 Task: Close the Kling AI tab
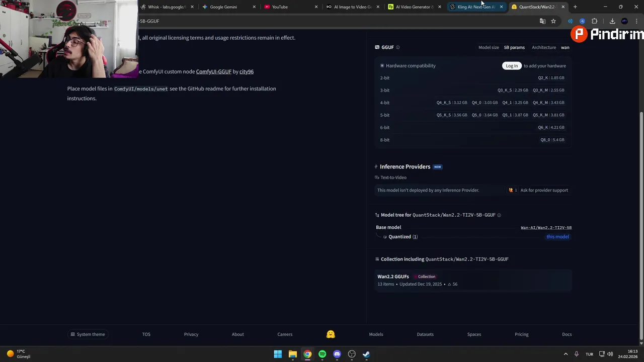[501, 7]
